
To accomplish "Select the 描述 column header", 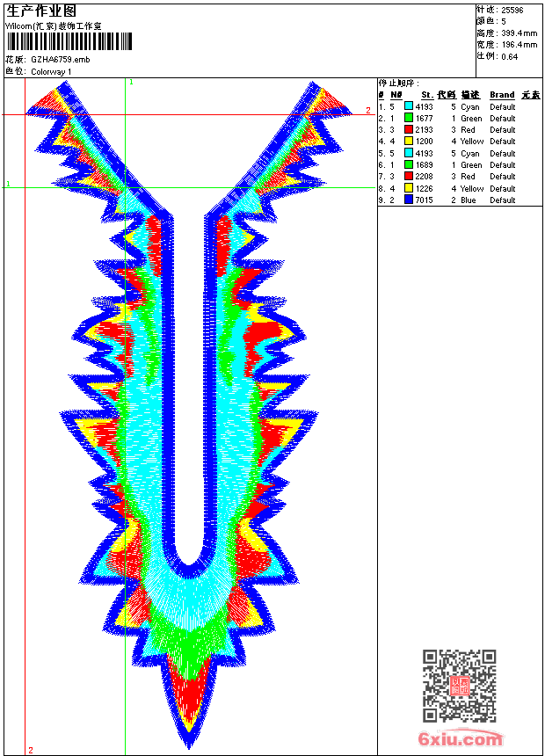I will click(x=470, y=95).
